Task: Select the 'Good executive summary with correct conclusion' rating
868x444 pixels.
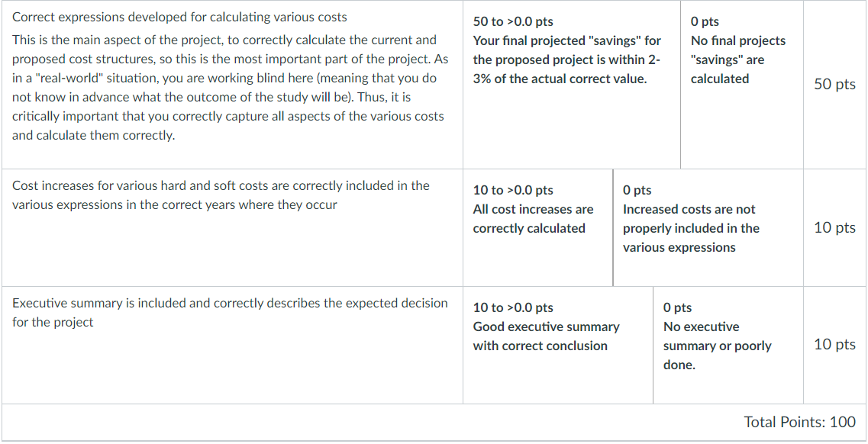Action: pyautogui.click(x=557, y=345)
